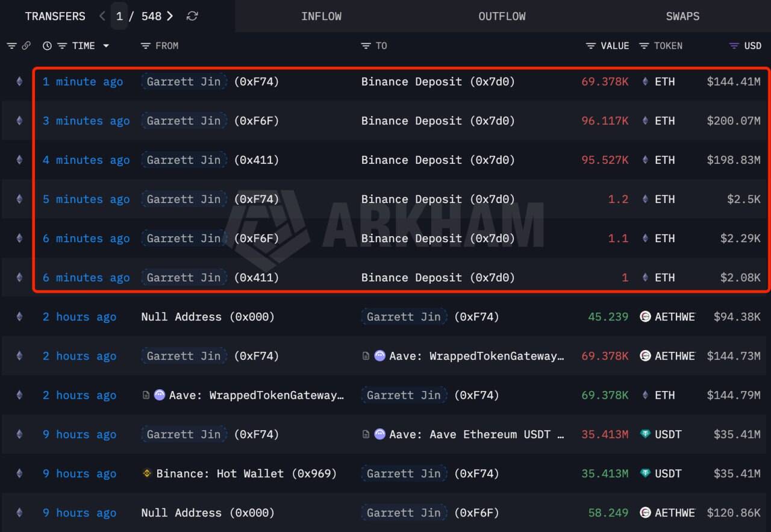Open the transaction link filter icon in header

coord(26,45)
